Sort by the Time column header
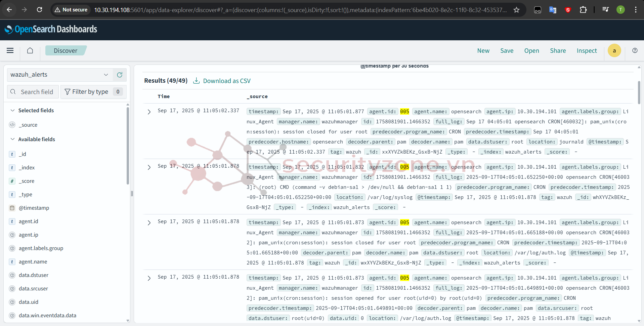The width and height of the screenshot is (644, 326). click(164, 96)
